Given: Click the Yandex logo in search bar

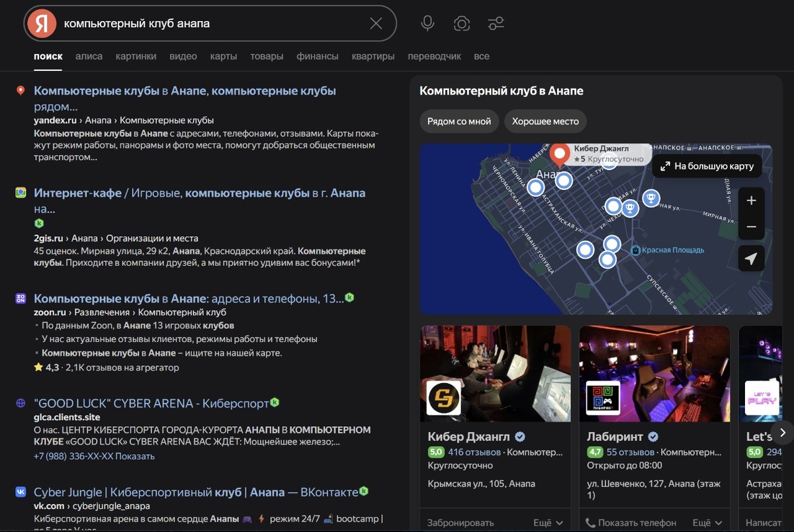Looking at the screenshot, I should 41,24.
